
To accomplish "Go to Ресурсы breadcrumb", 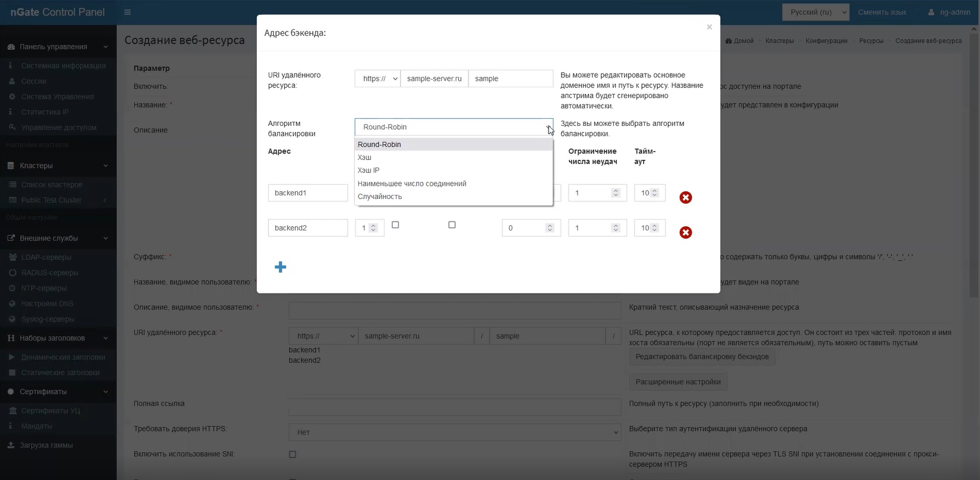I will pyautogui.click(x=871, y=41).
